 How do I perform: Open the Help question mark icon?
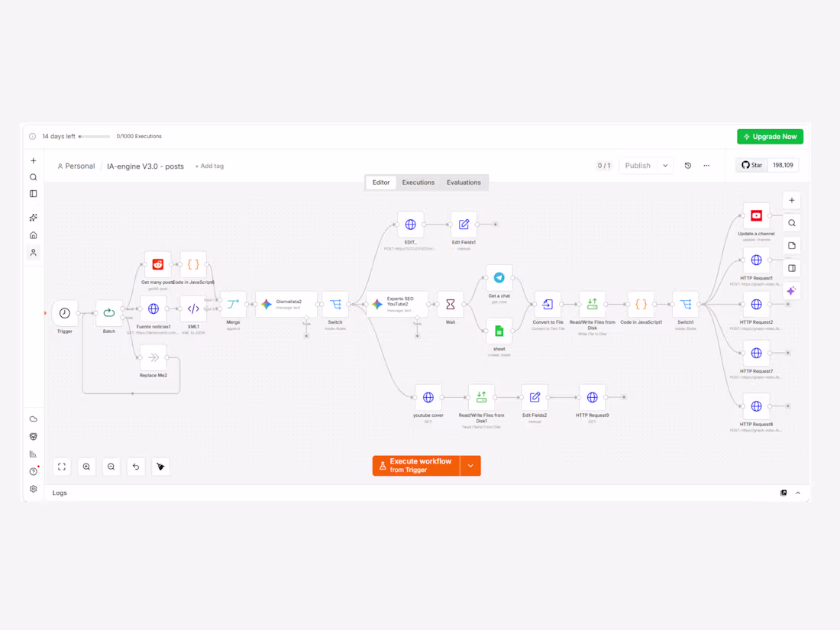[33, 471]
